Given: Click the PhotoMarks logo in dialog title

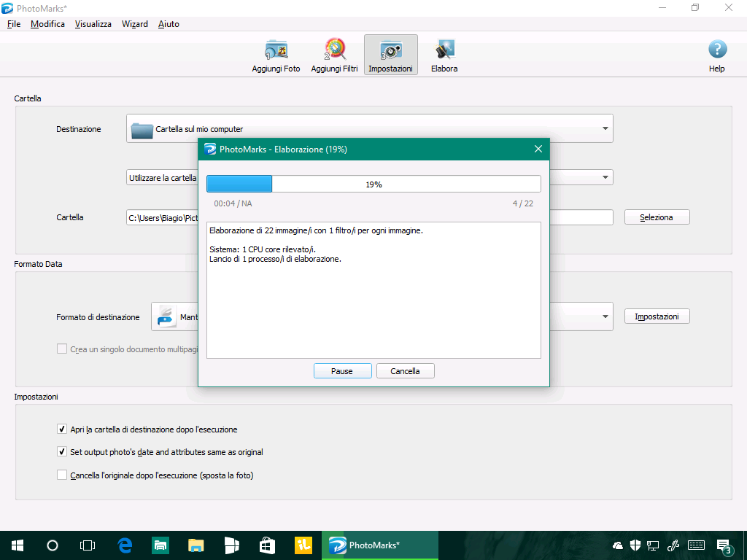Looking at the screenshot, I should (x=210, y=149).
